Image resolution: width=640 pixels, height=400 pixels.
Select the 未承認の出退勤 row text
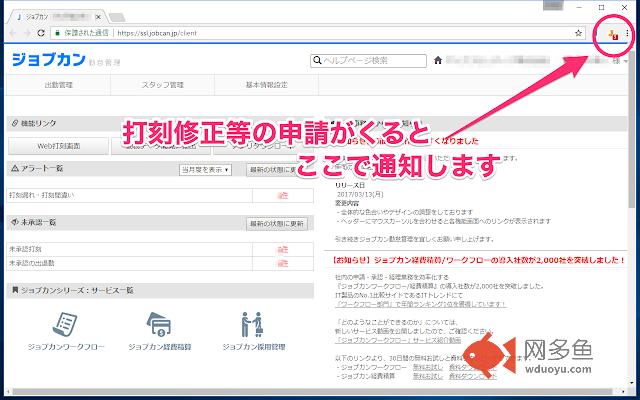pos(31,263)
